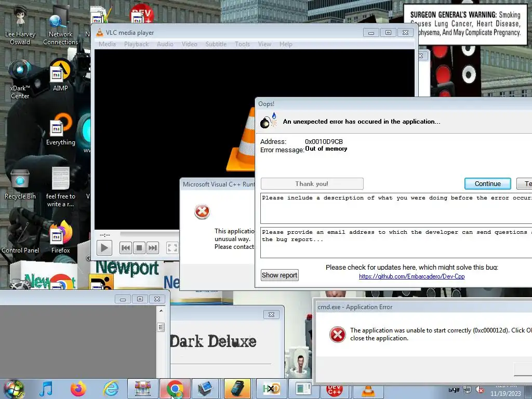This screenshot has width=532, height=399.
Task: Open the Subtitle menu in VLC
Action: coord(216,44)
